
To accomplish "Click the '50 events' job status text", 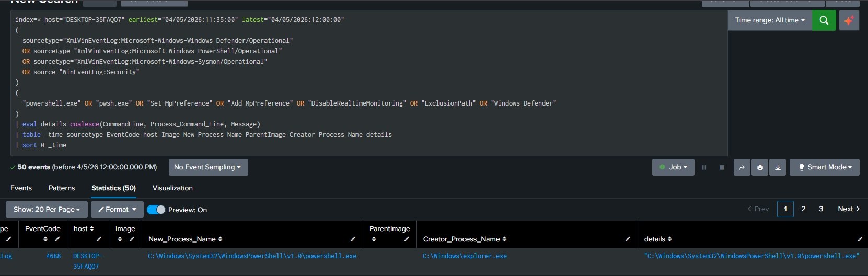I will 34,167.
